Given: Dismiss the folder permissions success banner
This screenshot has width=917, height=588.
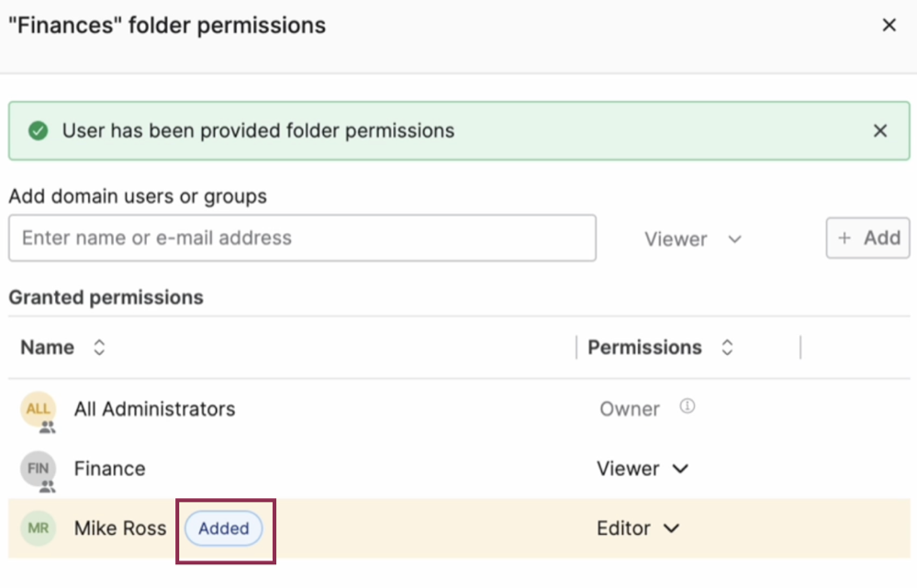Looking at the screenshot, I should 880,130.
